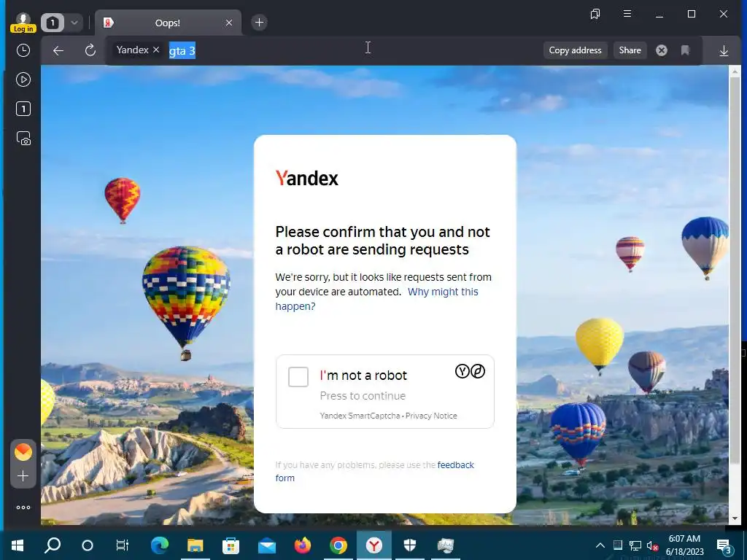Open Task View on the taskbar

coord(123,545)
